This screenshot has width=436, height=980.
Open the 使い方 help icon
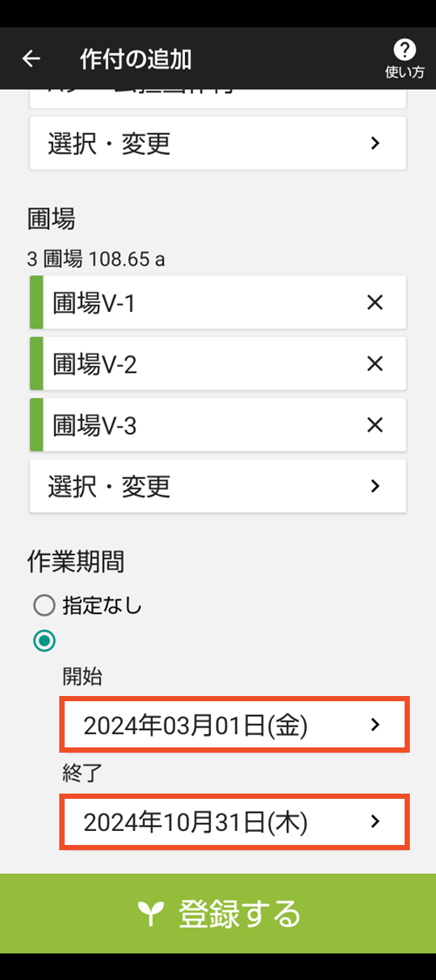point(404,58)
